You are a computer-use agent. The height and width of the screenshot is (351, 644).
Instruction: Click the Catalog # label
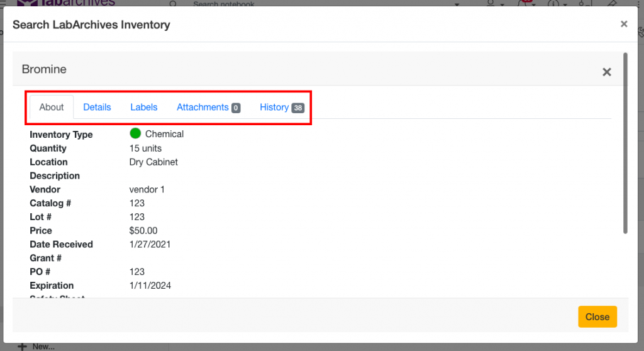pyautogui.click(x=50, y=203)
